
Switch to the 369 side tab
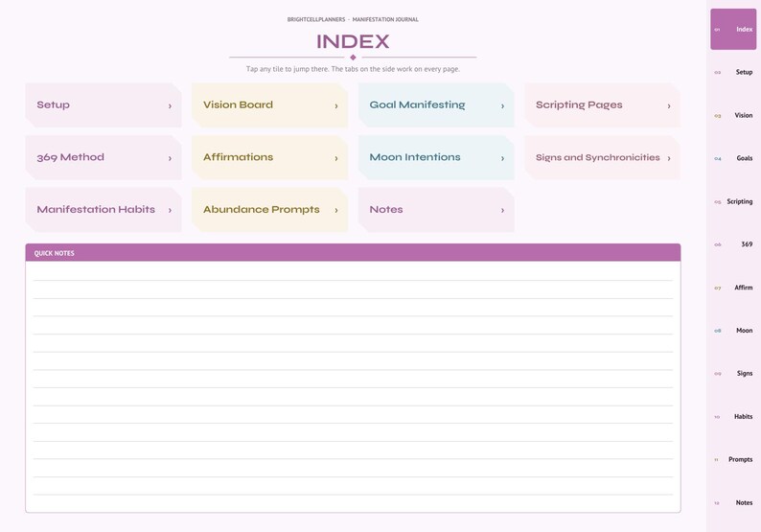click(x=733, y=244)
